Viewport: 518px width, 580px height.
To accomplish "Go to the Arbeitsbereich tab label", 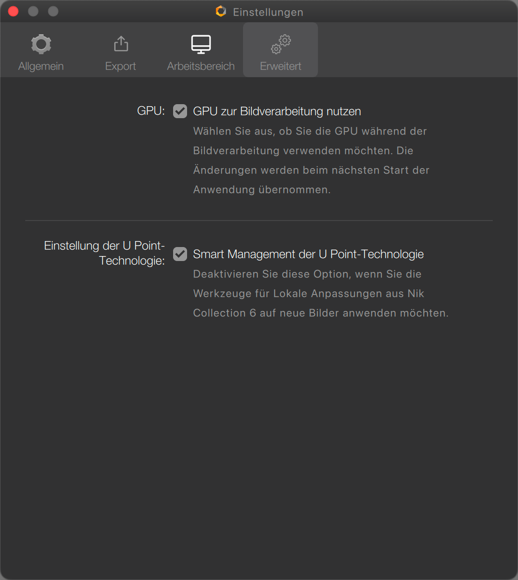I will pyautogui.click(x=201, y=66).
